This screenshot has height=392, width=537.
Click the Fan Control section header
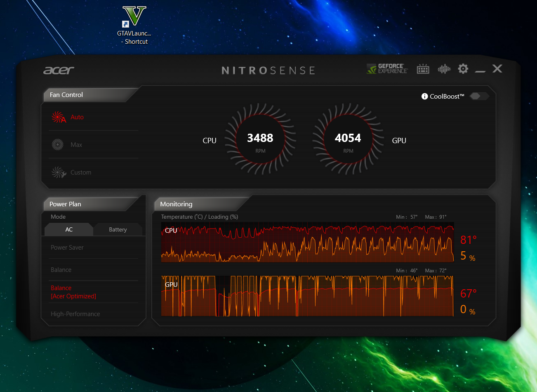coord(66,95)
